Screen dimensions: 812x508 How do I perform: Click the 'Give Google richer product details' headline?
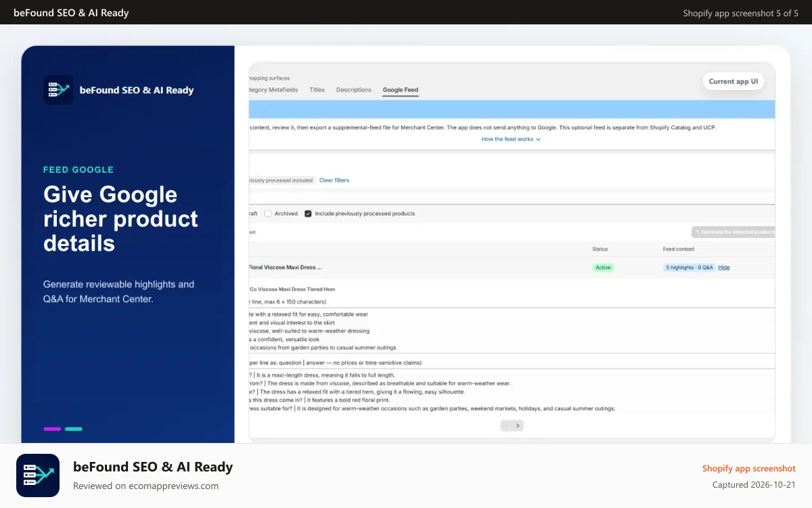tap(121, 219)
